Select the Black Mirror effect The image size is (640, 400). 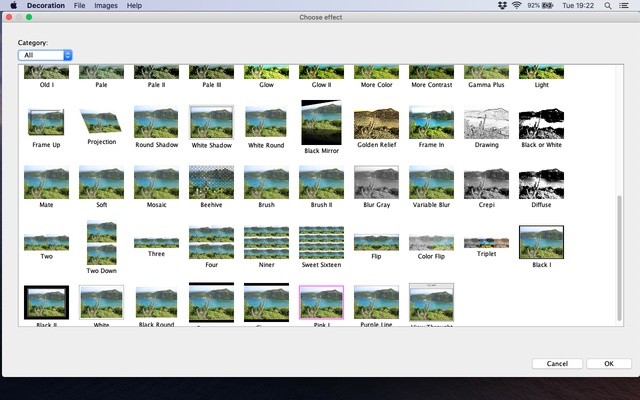(x=321, y=122)
